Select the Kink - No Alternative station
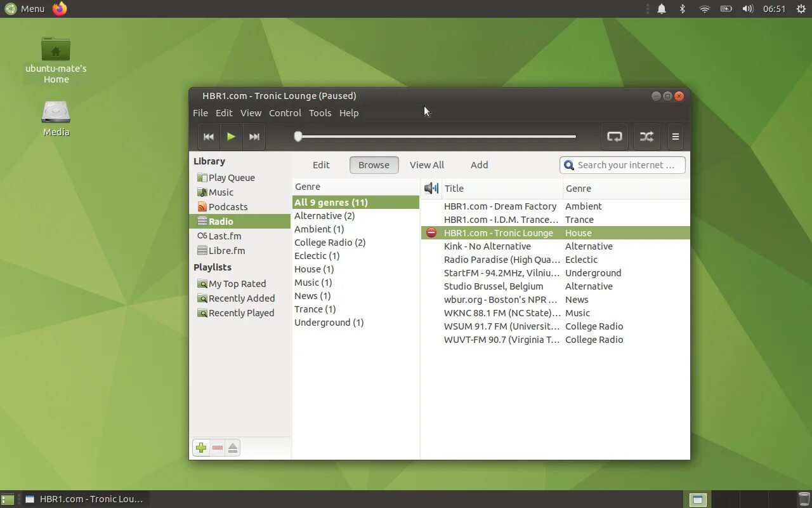812x508 pixels. [555, 246]
